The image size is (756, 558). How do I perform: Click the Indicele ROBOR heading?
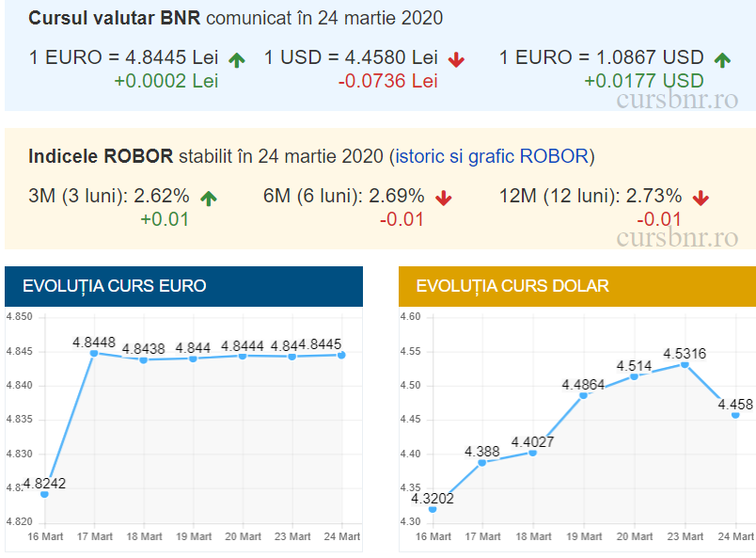(101, 155)
